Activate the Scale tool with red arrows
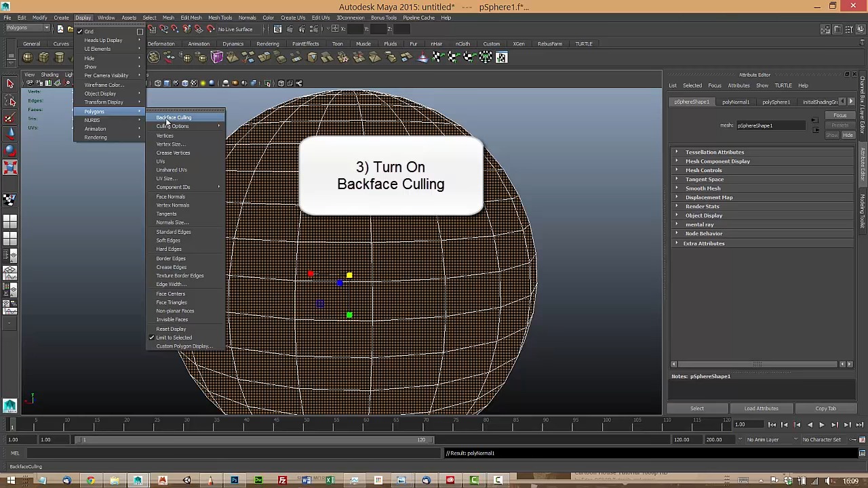The image size is (868, 488). [10, 167]
